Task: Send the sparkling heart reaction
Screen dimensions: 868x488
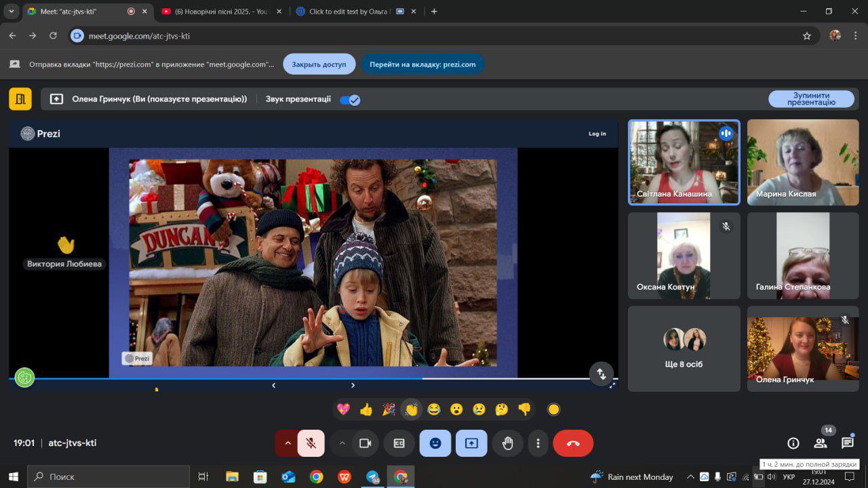Action: tap(343, 409)
